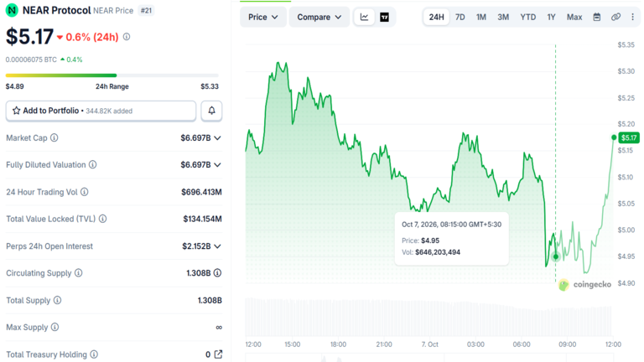Click the #21 rank badge
Screen dimensions: 644x362
146,11
